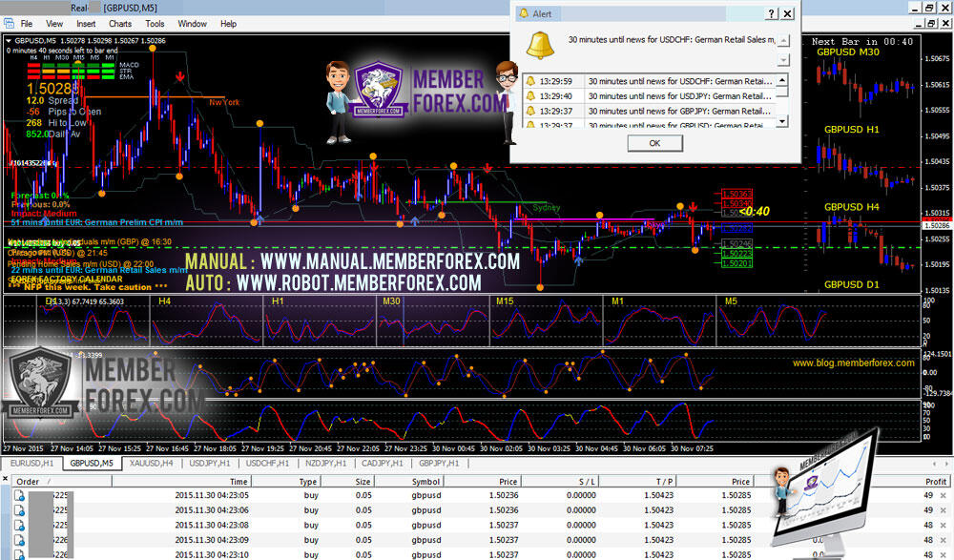Open the View menu
This screenshot has height=560, width=954.
pos(54,24)
